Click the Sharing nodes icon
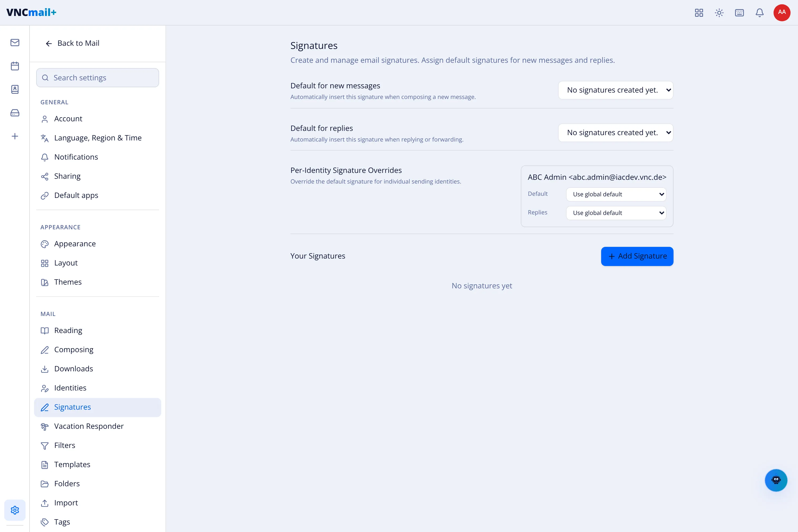 click(x=44, y=176)
